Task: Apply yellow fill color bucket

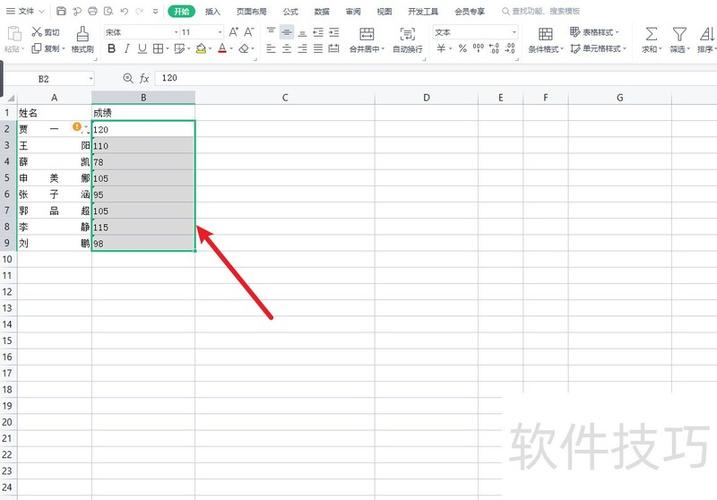Action: (x=201, y=48)
